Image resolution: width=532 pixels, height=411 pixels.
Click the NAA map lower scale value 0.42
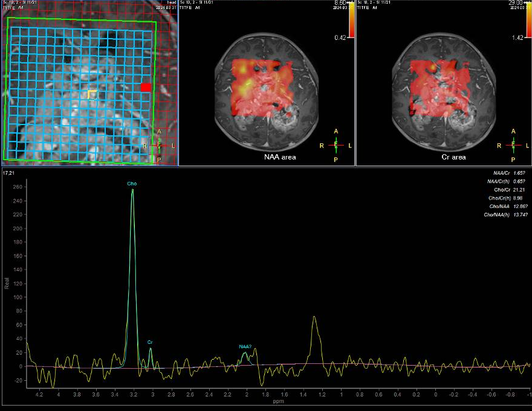(340, 37)
